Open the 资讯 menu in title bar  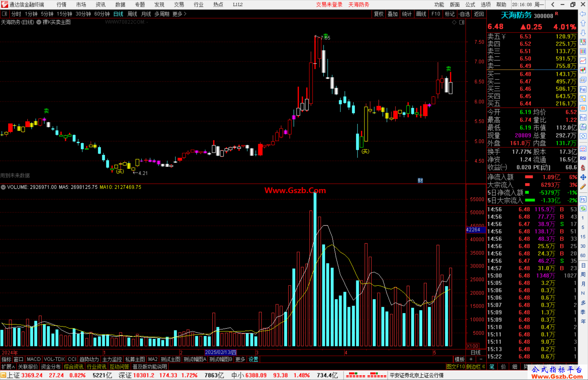pyautogui.click(x=100, y=4)
